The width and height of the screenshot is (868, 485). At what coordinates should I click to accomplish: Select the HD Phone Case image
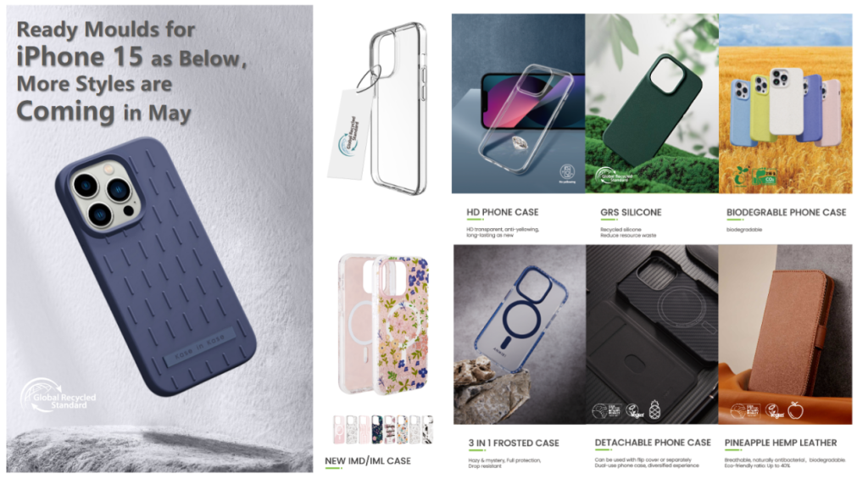(x=518, y=103)
